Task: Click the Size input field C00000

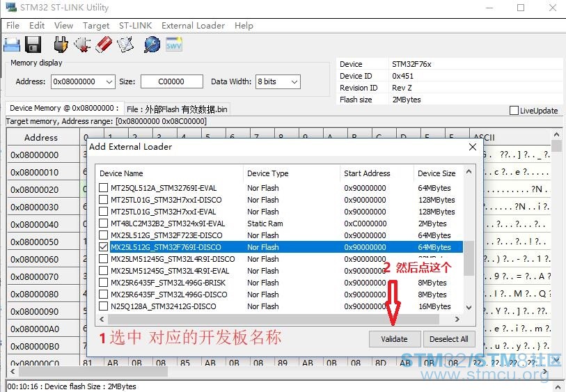Action: click(172, 81)
